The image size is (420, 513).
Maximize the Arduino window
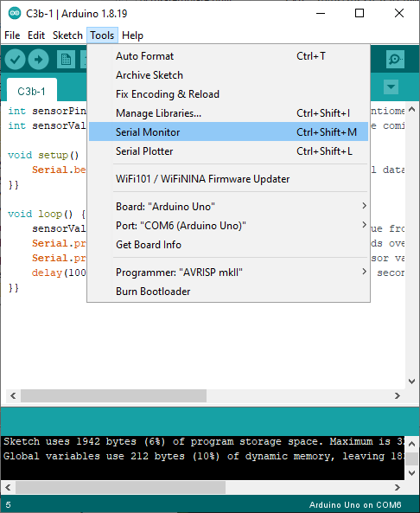click(x=360, y=14)
